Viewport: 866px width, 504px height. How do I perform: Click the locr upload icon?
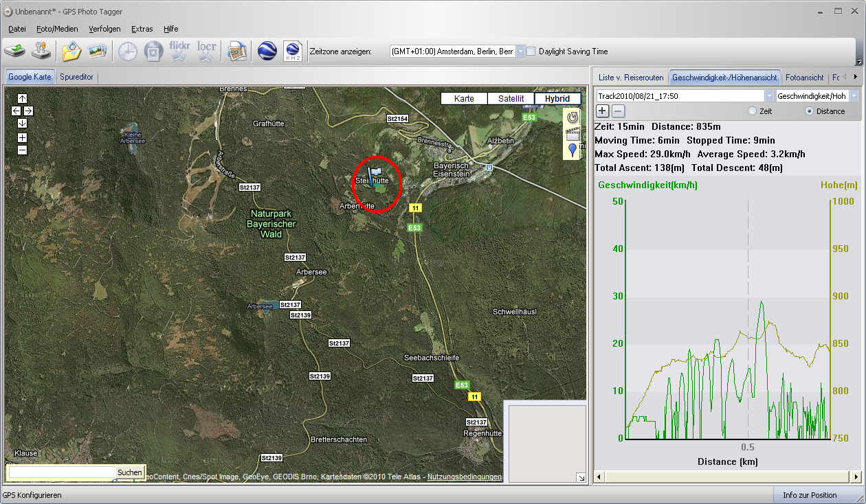coord(206,51)
